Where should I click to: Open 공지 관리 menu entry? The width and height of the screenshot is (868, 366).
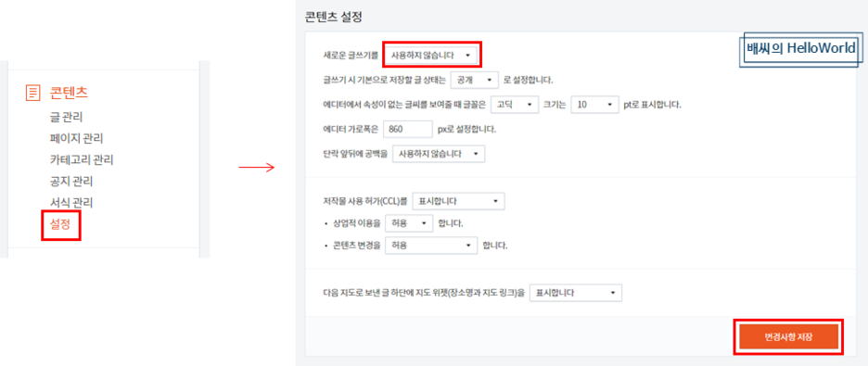(70, 182)
